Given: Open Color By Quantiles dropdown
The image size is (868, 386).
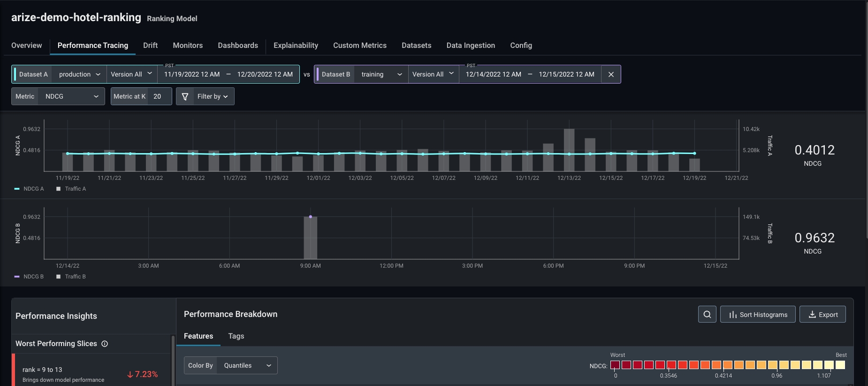Looking at the screenshot, I should tap(247, 365).
